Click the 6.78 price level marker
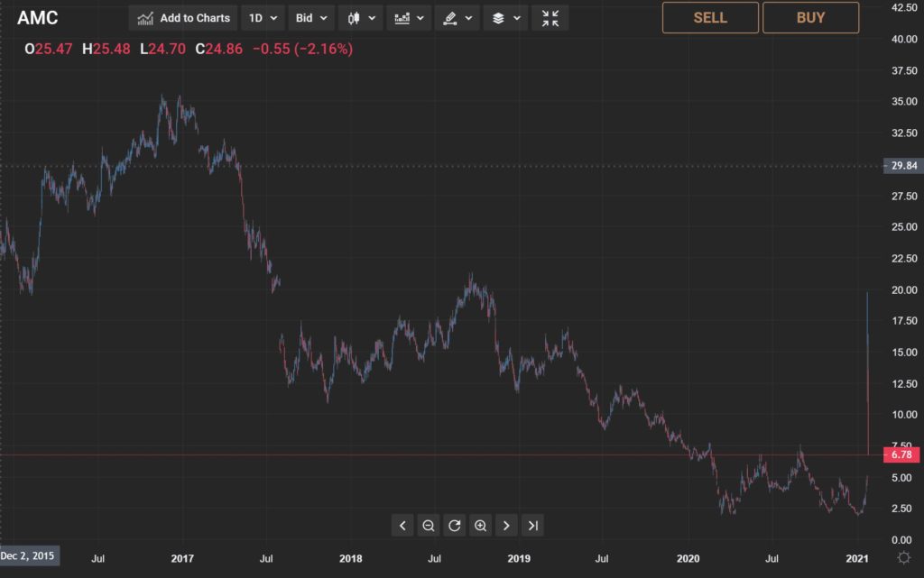Screen dimensions: 924x578 [x=901, y=454]
